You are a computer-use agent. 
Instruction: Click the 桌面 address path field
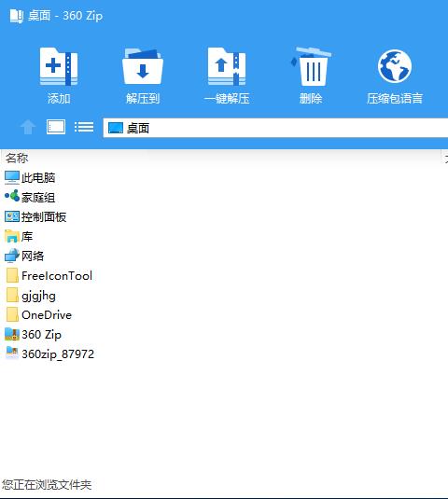275,128
